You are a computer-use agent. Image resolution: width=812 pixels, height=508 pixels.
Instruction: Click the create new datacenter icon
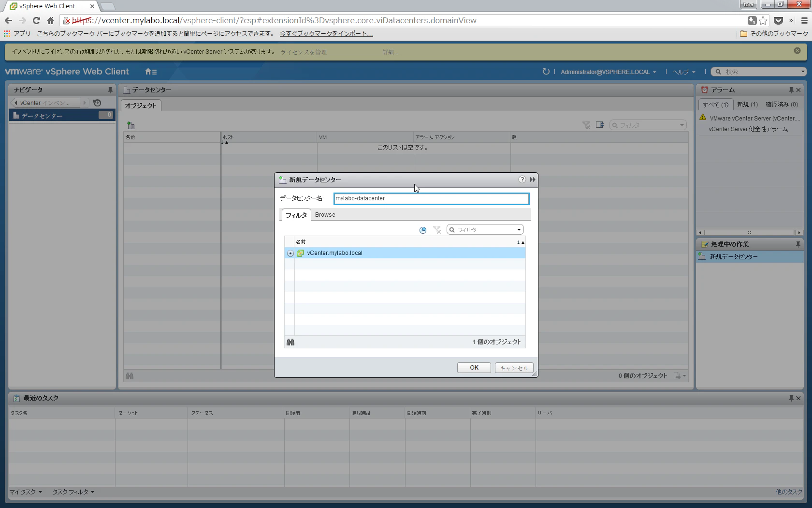pos(131,125)
